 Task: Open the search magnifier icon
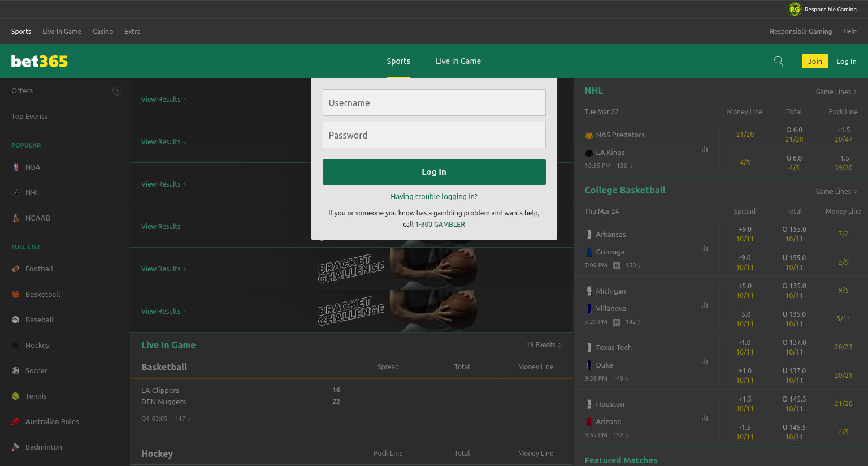pyautogui.click(x=778, y=61)
